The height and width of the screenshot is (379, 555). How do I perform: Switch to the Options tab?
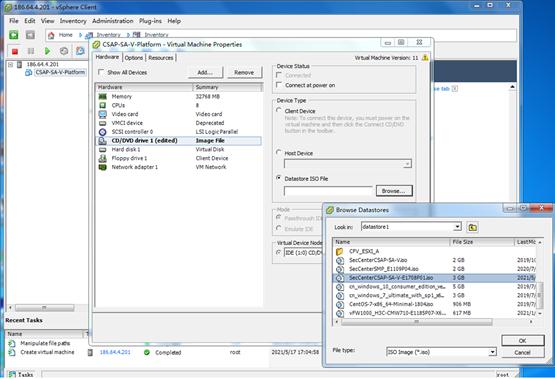point(134,58)
